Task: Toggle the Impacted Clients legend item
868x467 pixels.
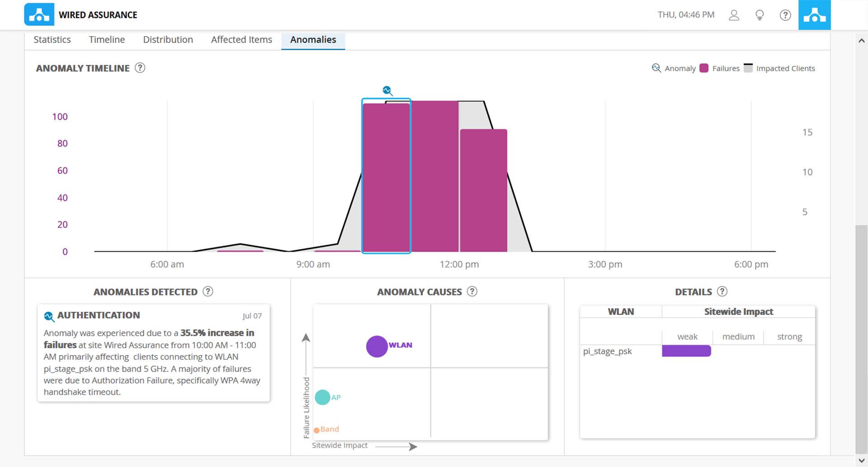Action: (748, 68)
